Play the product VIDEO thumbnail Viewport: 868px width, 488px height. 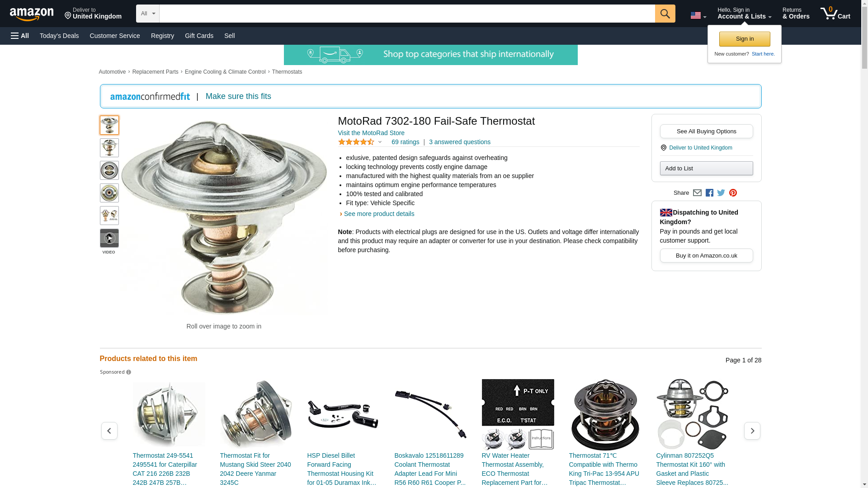point(109,238)
